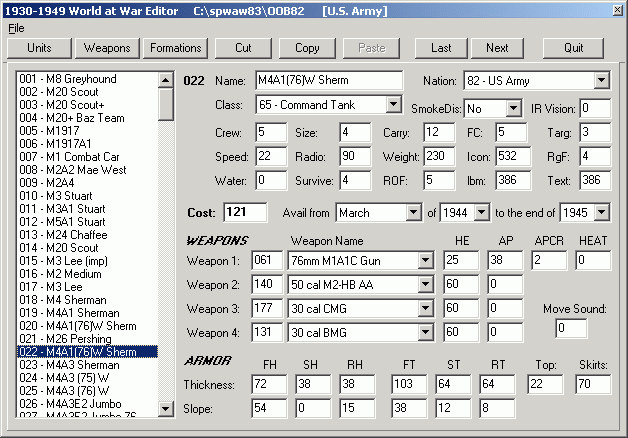Select 004 - M20+ Baz Team

coord(87,118)
